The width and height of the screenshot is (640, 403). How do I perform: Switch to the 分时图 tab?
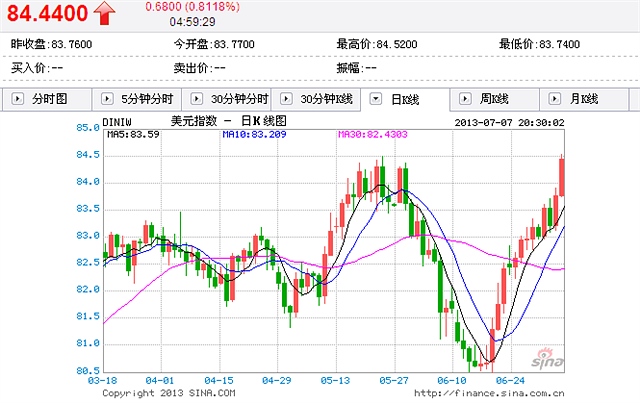click(50, 99)
